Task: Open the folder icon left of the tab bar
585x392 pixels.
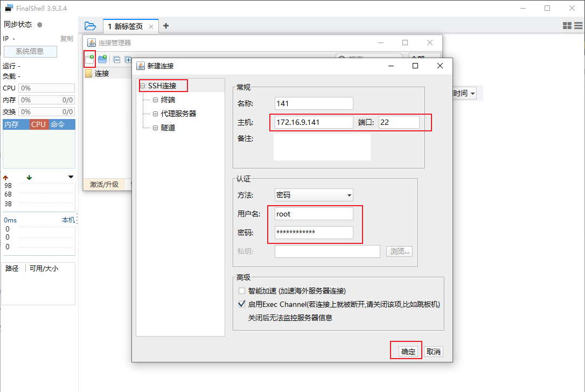Action: point(90,25)
